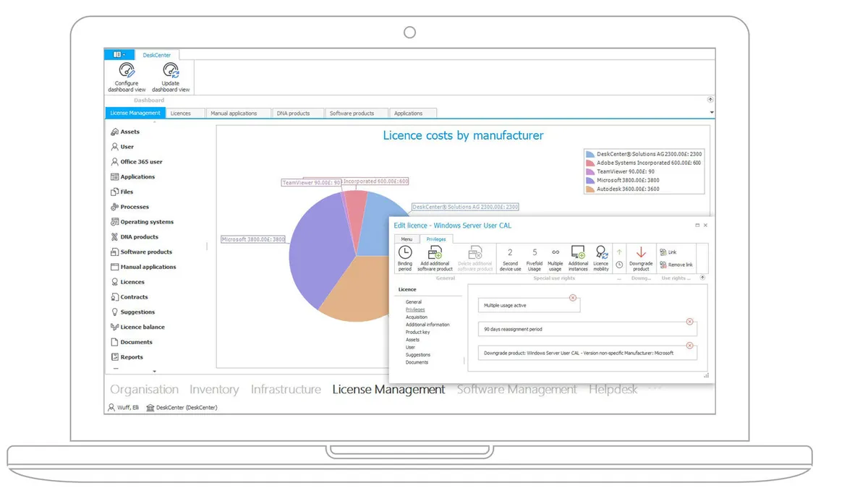This screenshot has width=868, height=488.
Task: Toggle Multiple usage option
Action: point(556,259)
